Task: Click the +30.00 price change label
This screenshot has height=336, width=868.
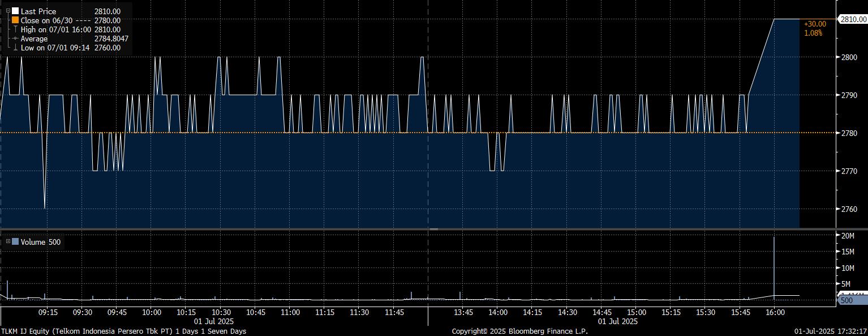Action: click(815, 24)
